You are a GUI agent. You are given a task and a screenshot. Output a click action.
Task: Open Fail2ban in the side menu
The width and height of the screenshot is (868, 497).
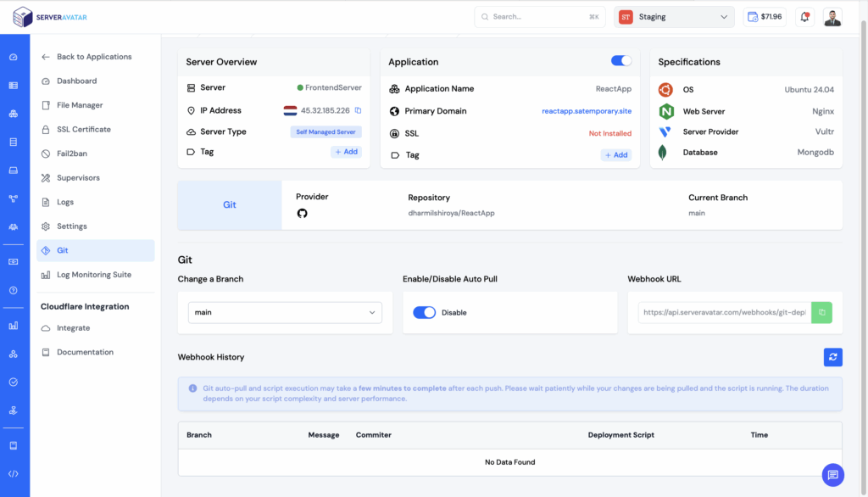(95, 154)
